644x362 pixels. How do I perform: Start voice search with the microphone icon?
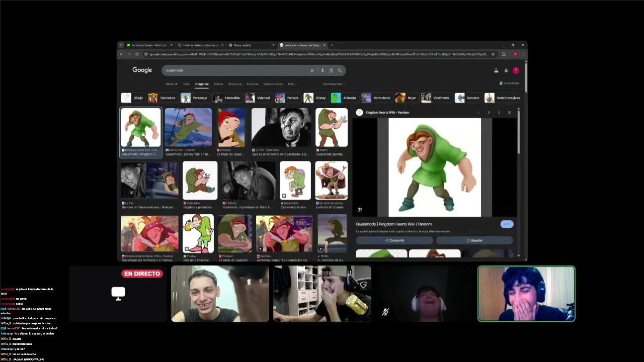pos(323,70)
